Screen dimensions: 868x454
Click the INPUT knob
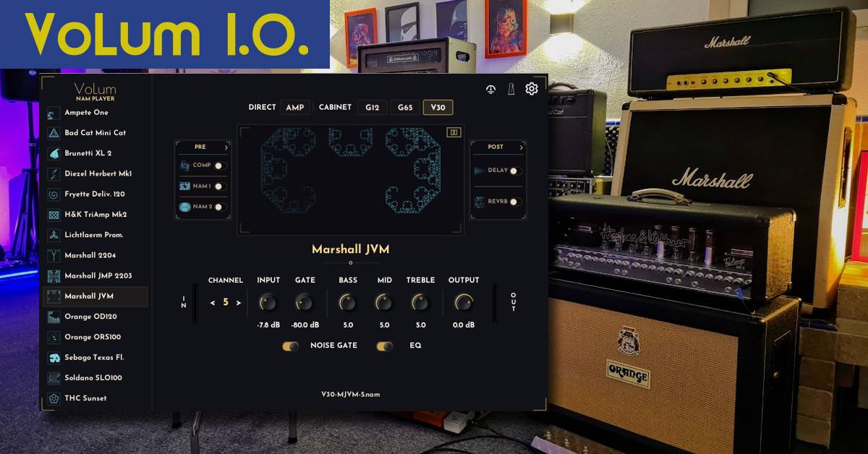pos(268,302)
